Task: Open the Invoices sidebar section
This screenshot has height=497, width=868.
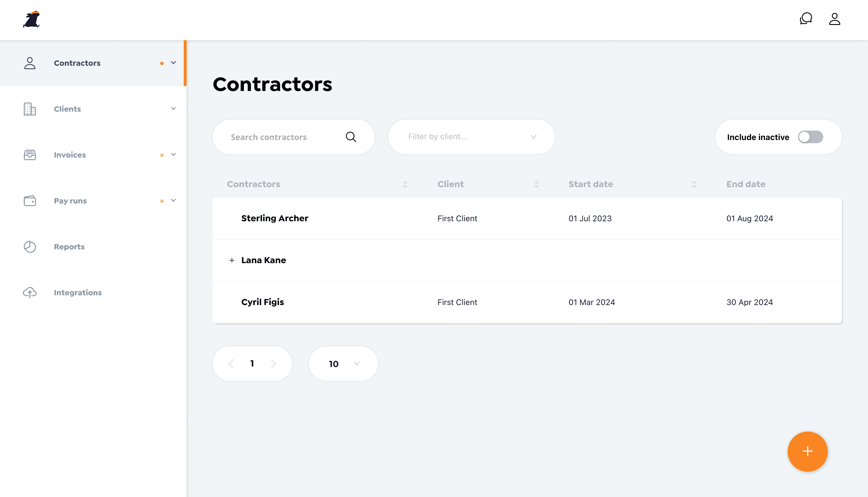Action: point(70,155)
